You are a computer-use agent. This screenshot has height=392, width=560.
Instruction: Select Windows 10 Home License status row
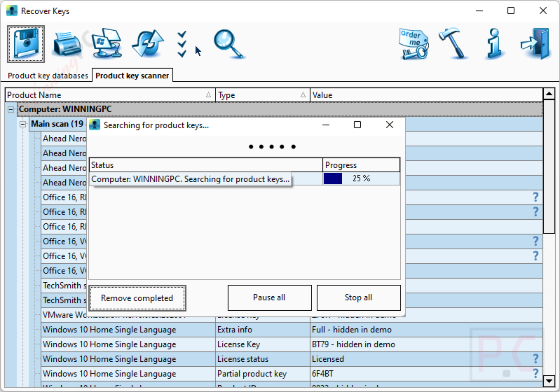[292, 359]
